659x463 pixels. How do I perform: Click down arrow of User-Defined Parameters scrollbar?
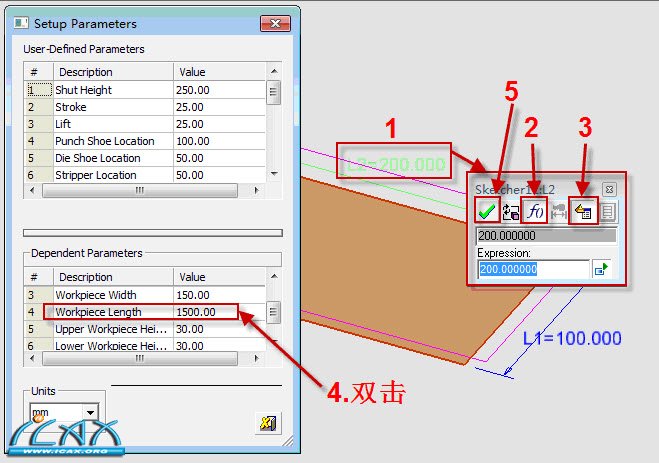[274, 174]
